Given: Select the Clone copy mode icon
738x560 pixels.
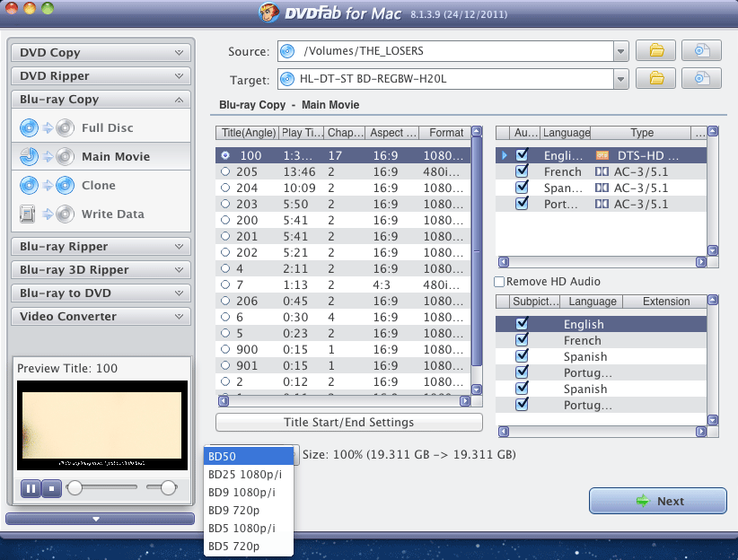Looking at the screenshot, I should [x=31, y=185].
